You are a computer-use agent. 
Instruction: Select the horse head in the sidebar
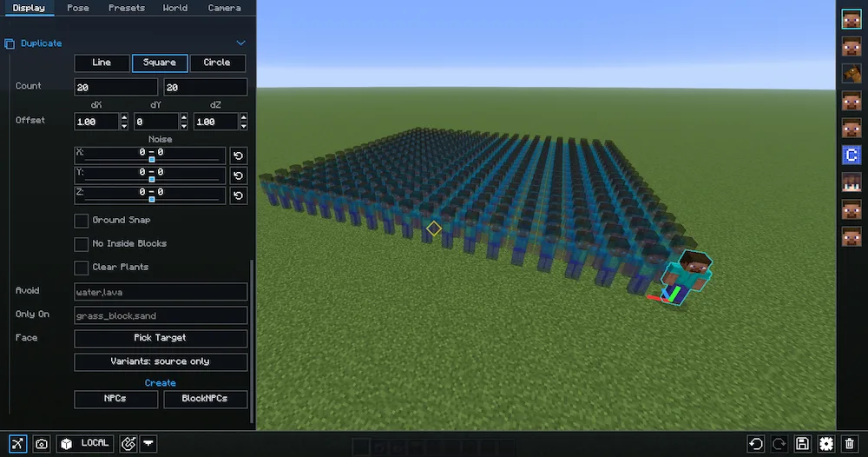852,74
